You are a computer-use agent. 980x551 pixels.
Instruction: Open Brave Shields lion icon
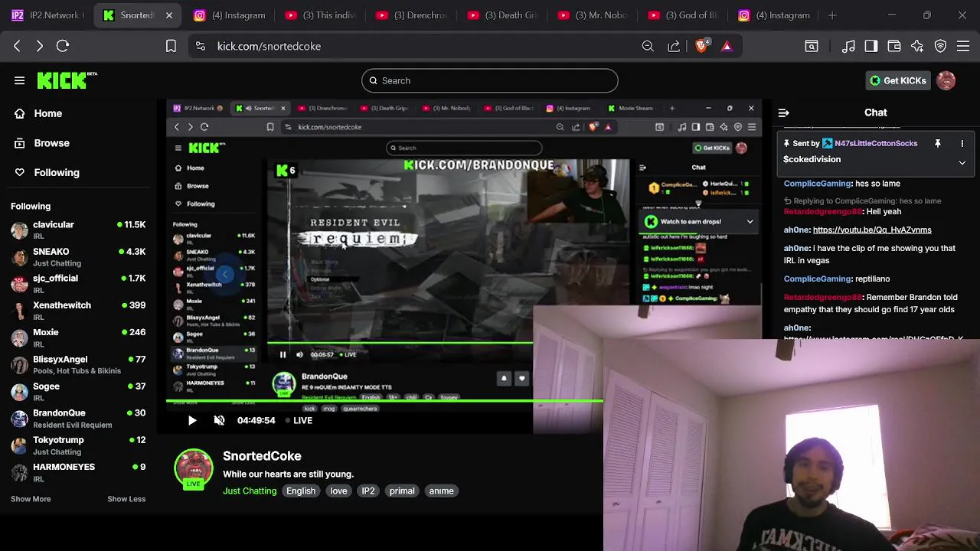pos(701,46)
